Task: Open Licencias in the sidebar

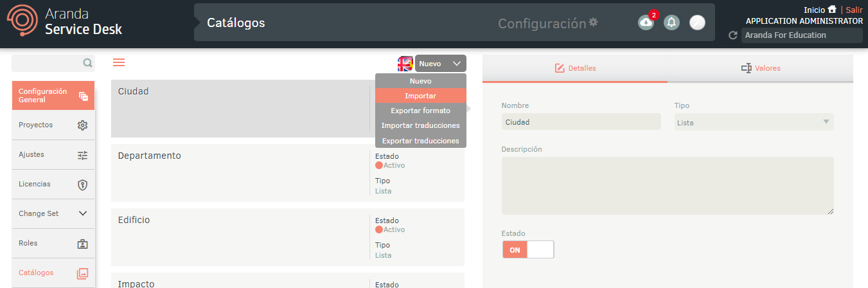Action: [x=53, y=184]
